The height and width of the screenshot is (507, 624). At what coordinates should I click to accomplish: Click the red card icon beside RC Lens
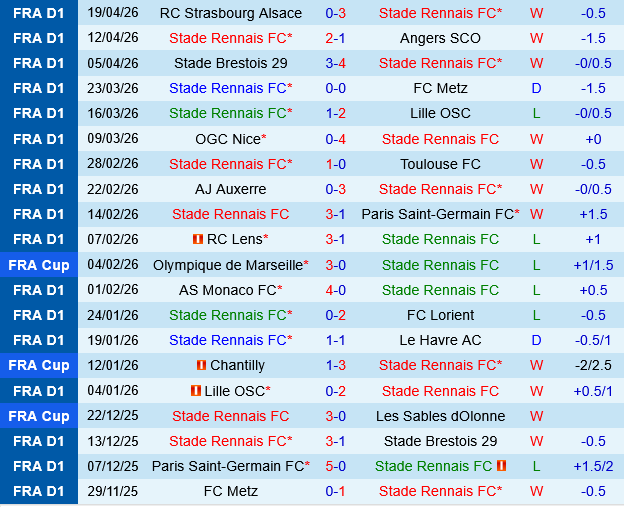(x=198, y=239)
